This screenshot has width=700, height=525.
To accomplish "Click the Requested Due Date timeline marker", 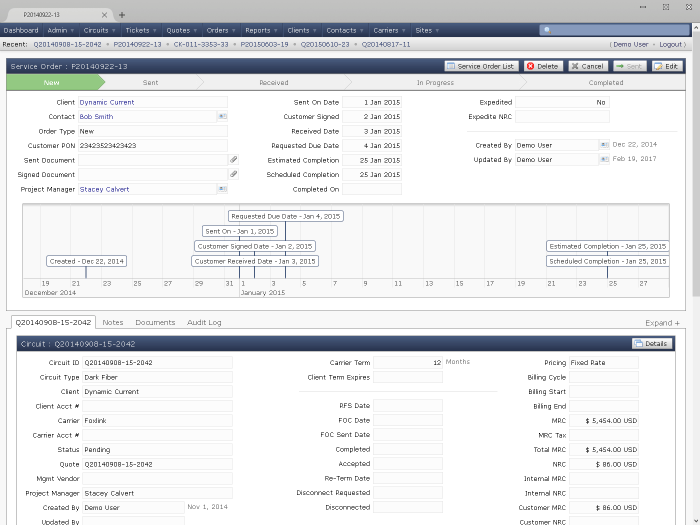I will pyautogui.click(x=285, y=216).
